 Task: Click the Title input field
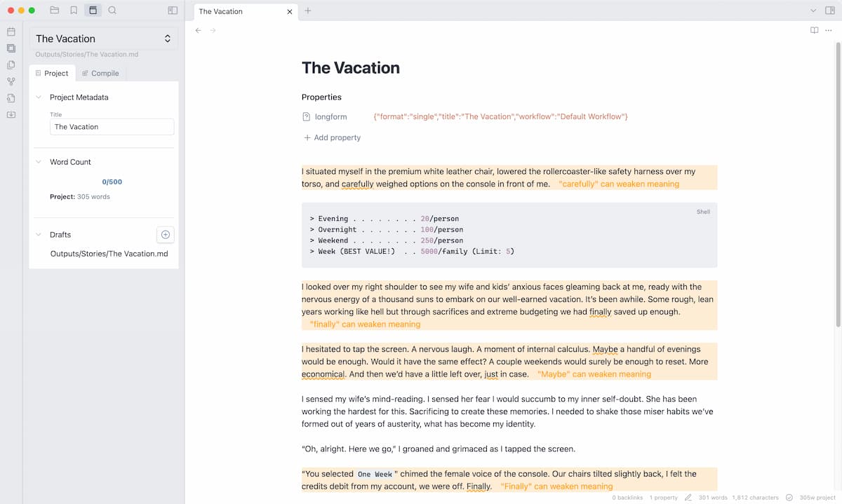tap(112, 127)
